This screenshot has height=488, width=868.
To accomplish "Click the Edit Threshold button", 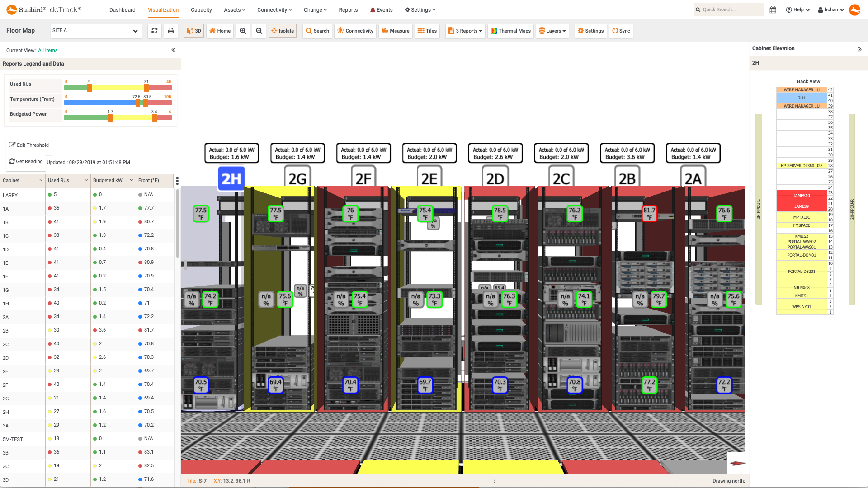I will (29, 145).
